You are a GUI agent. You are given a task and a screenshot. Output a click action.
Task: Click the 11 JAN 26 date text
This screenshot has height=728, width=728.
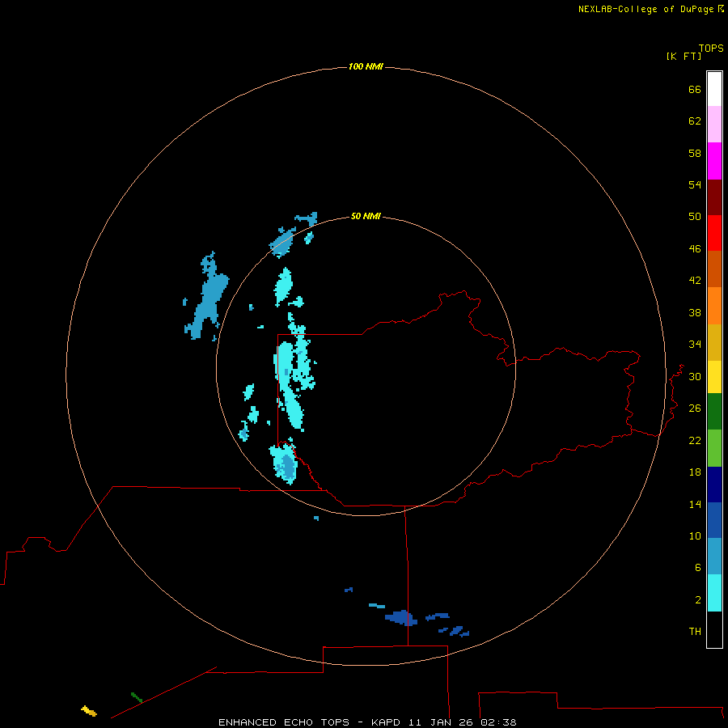click(442, 722)
